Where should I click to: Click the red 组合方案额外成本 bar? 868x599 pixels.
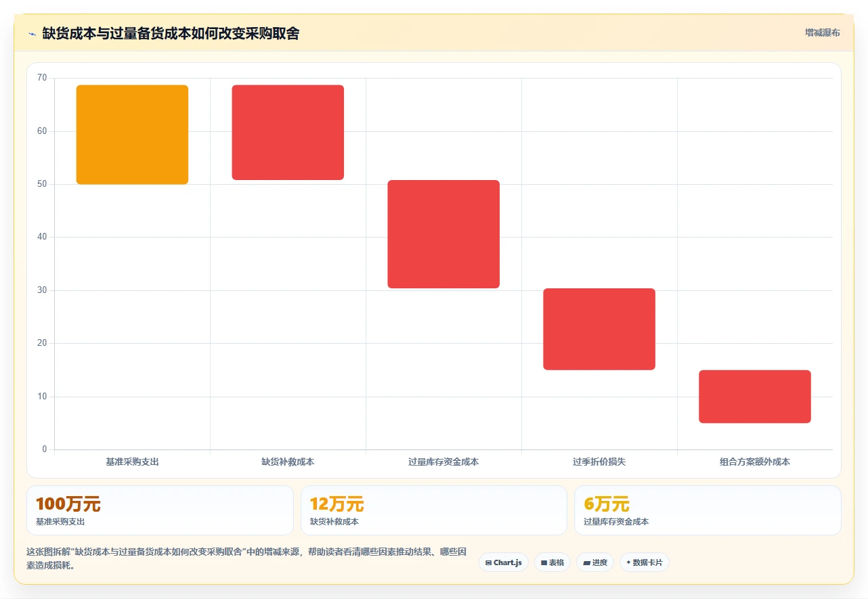click(755, 397)
